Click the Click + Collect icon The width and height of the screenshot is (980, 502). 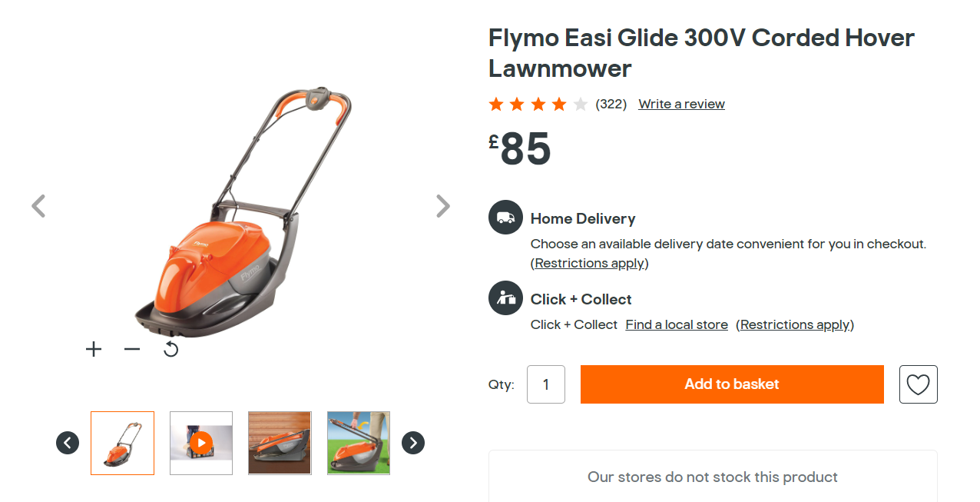pos(505,298)
